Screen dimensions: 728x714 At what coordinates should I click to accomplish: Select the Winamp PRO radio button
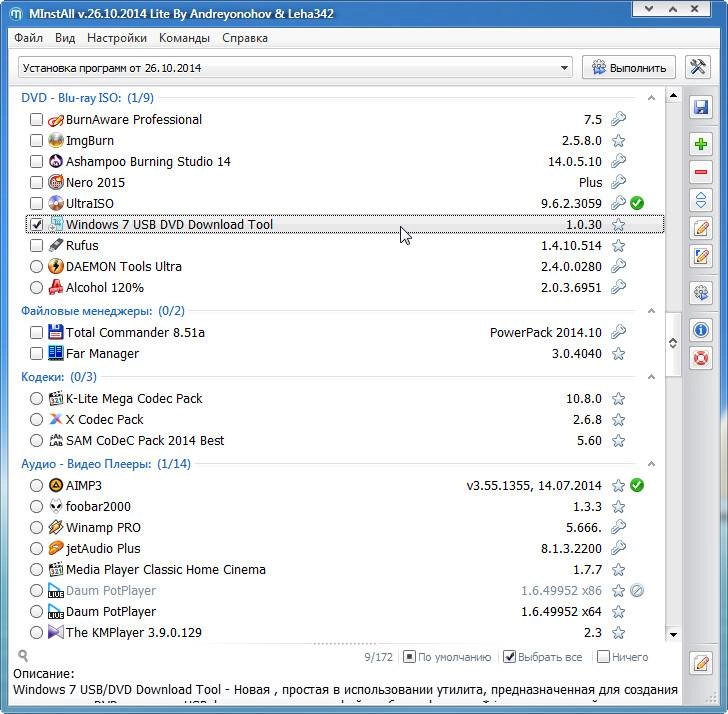[x=36, y=527]
